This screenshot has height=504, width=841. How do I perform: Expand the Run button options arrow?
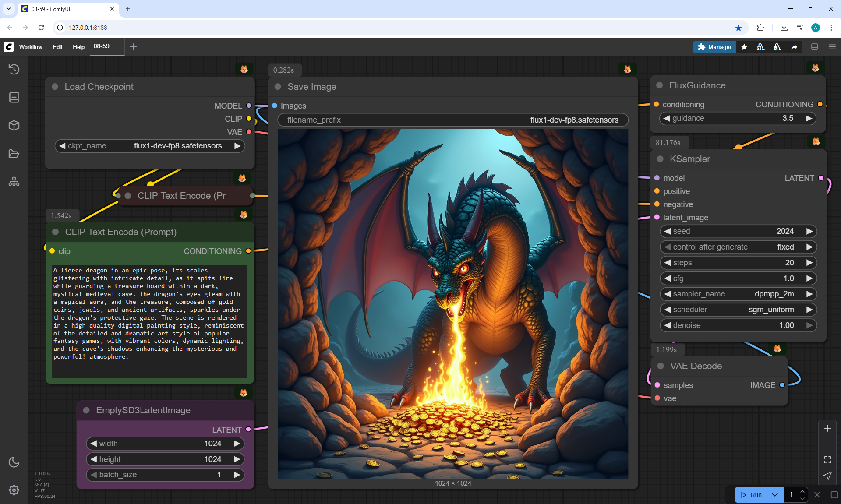point(774,495)
